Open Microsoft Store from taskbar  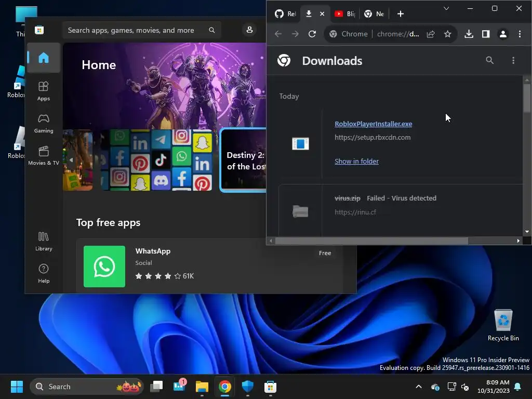[x=270, y=387]
